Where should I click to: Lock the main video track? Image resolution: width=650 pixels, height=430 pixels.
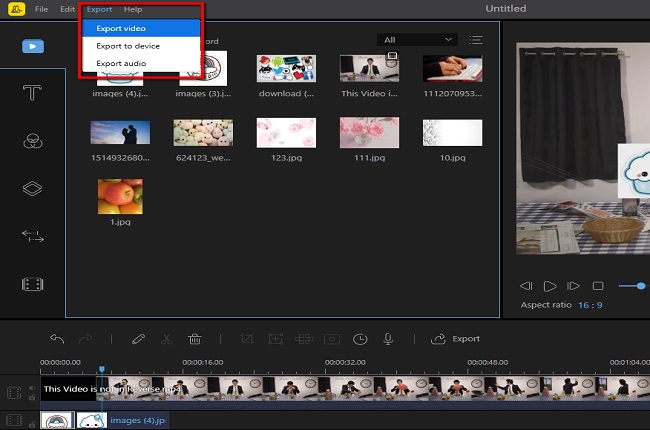[x=32, y=397]
